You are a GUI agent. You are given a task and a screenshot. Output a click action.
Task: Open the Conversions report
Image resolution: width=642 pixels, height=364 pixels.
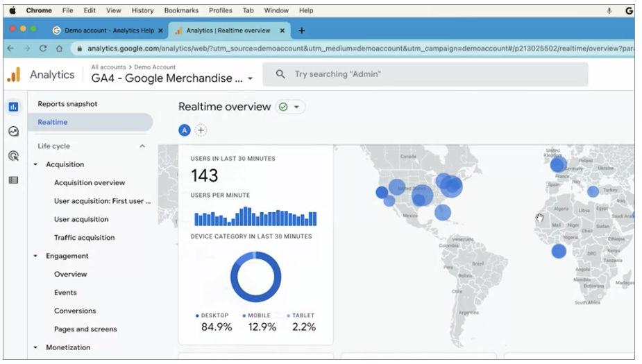click(75, 311)
